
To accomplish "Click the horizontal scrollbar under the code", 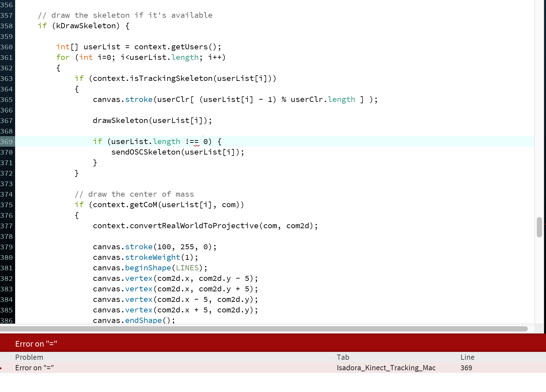I will coord(264,329).
